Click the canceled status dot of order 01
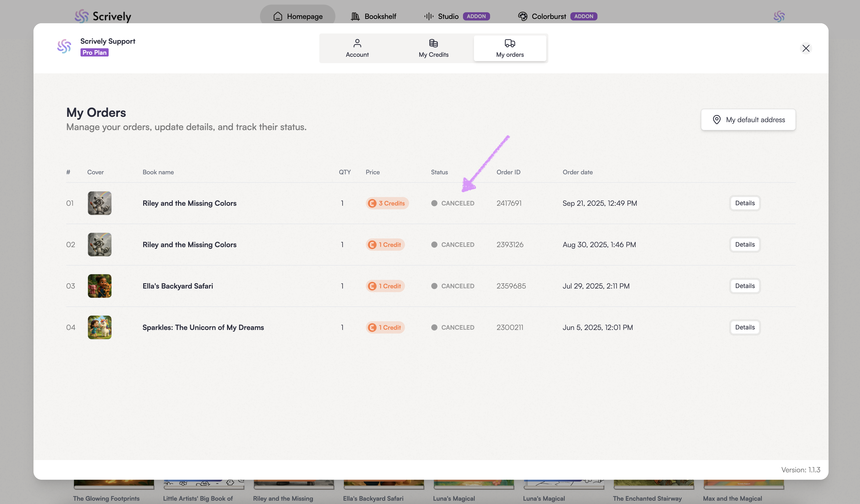This screenshot has width=860, height=504. click(x=434, y=203)
